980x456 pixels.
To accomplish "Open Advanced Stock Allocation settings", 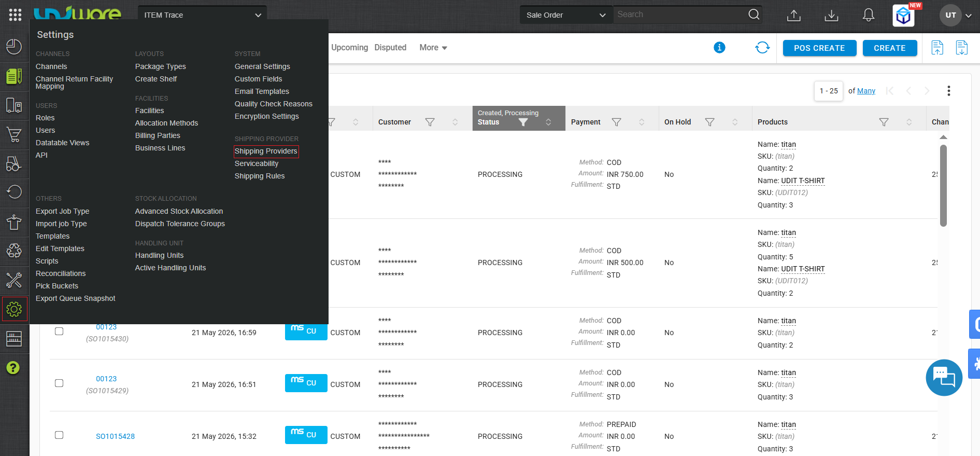I will coord(179,211).
